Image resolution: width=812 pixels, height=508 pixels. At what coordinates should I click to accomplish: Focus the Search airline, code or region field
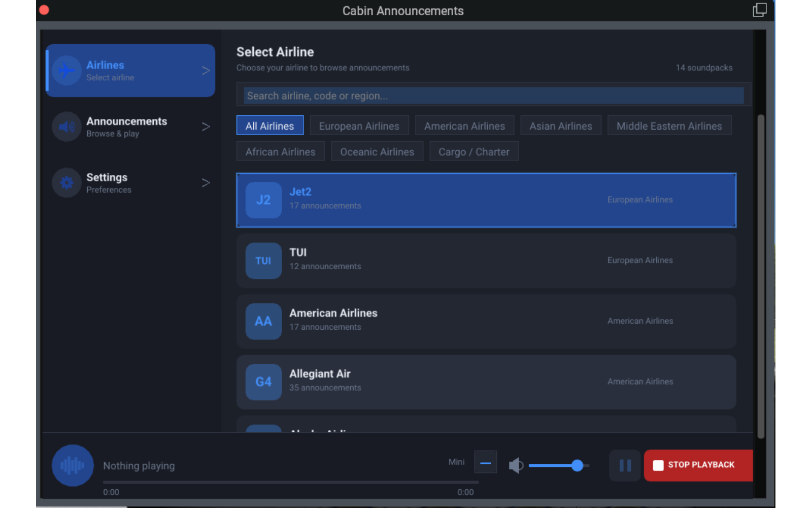click(494, 96)
